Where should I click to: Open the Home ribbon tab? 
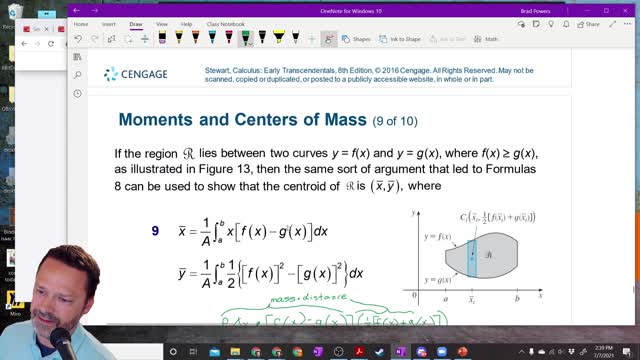coord(81,24)
